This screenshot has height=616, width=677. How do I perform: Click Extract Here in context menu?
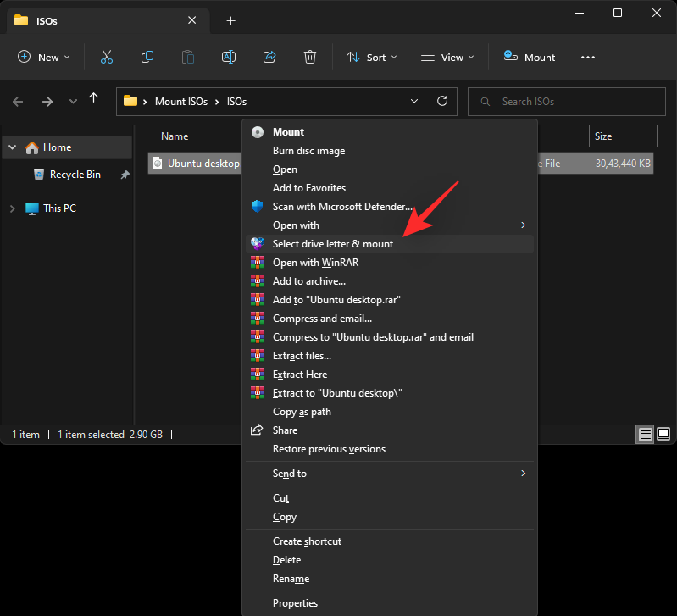coord(299,375)
